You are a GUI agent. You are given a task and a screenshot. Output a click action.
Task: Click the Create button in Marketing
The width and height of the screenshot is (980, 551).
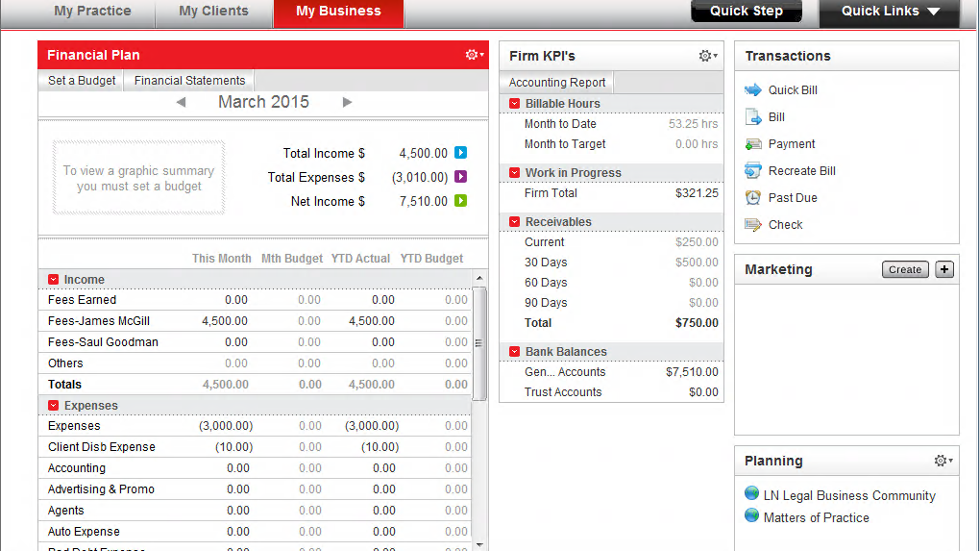click(x=905, y=269)
